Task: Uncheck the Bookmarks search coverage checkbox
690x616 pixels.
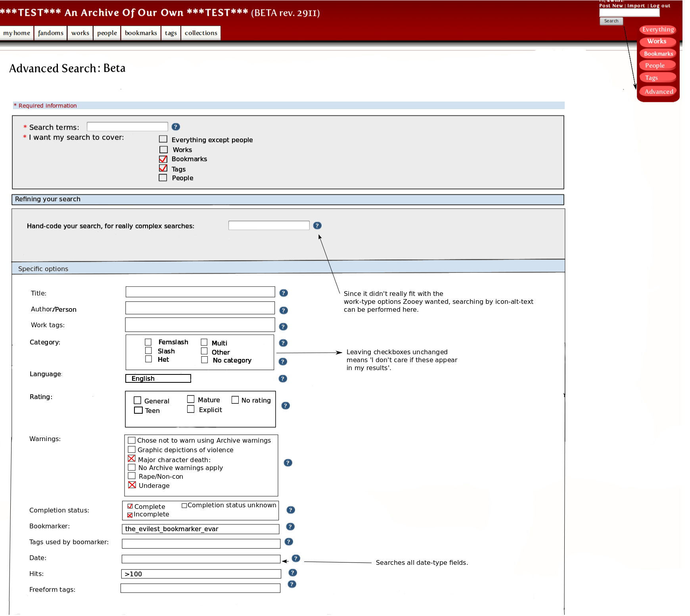Action: (163, 159)
